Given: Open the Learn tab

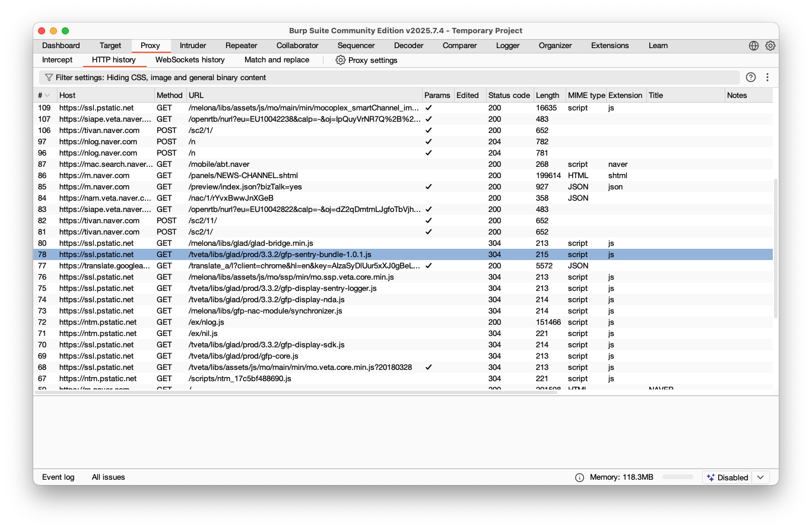Looking at the screenshot, I should (658, 46).
